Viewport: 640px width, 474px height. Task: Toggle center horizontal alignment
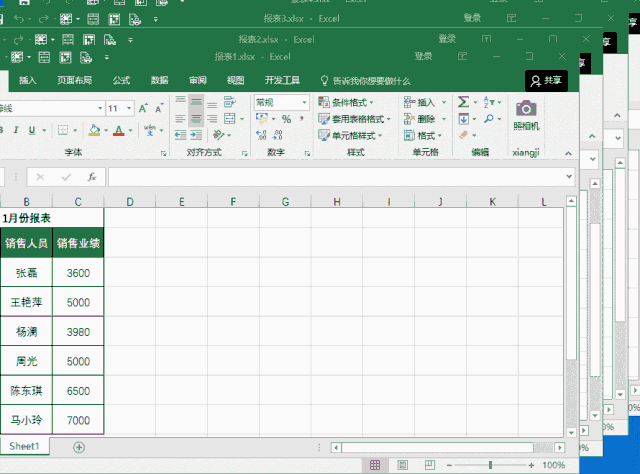[x=197, y=119]
